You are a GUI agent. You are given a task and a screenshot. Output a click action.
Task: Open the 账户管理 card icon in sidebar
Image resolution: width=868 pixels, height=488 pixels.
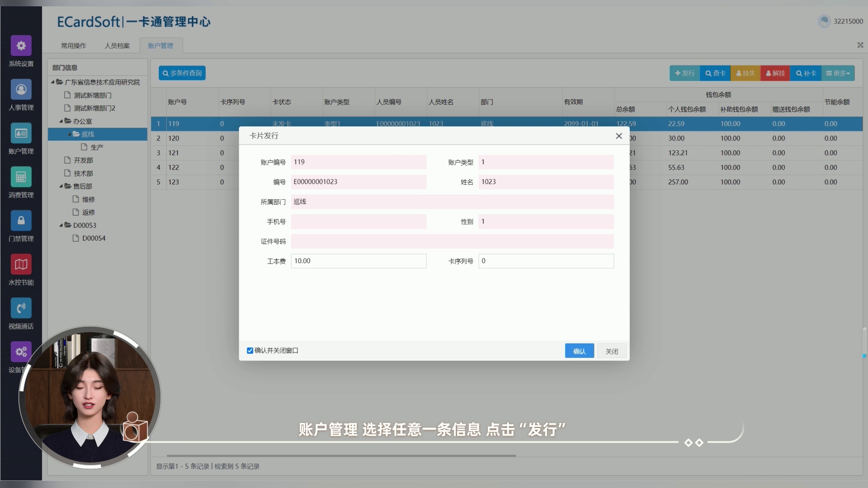(x=21, y=133)
